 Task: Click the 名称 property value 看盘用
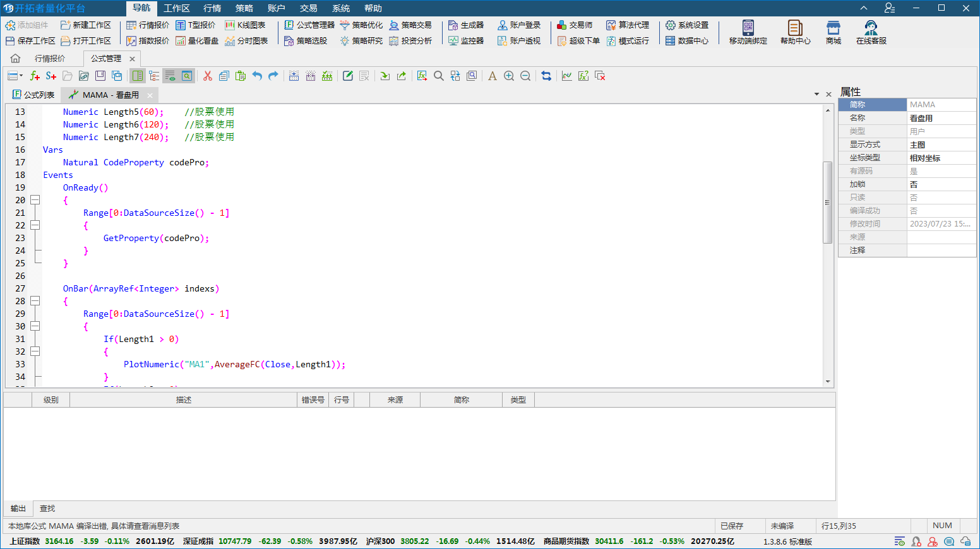(x=941, y=118)
